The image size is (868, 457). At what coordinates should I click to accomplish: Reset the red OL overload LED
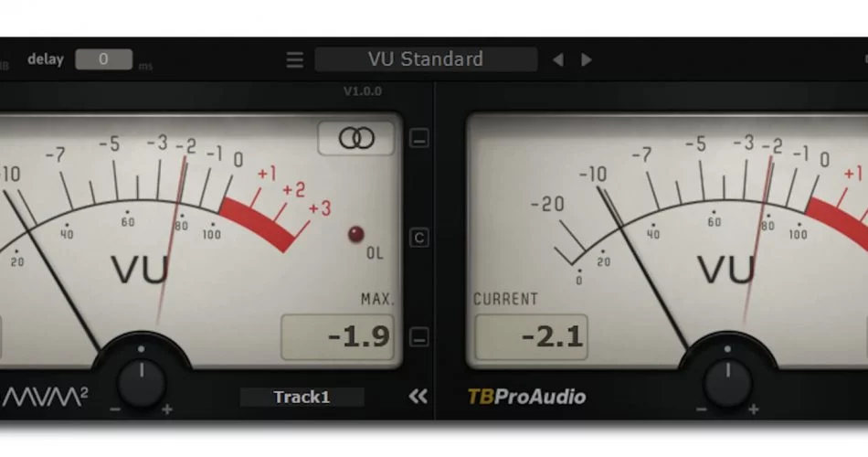point(356,234)
